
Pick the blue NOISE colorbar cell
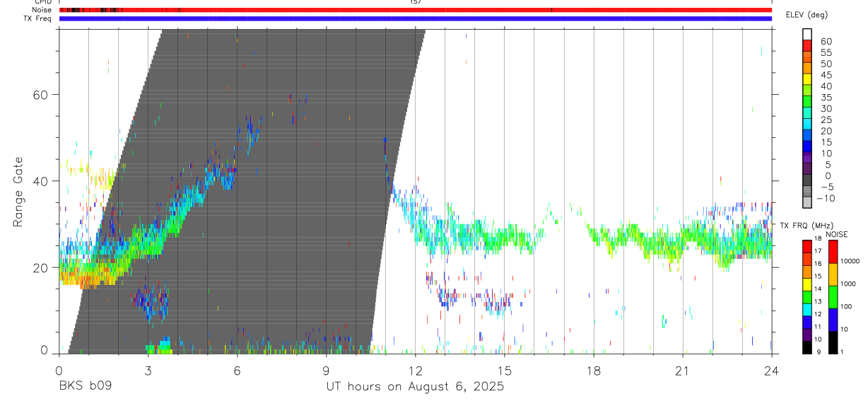click(834, 320)
